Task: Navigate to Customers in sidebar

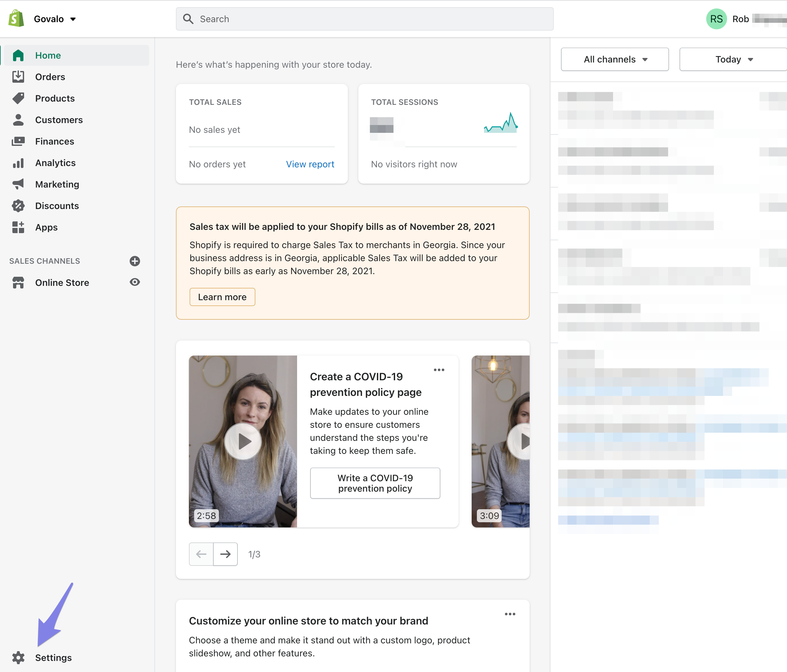Action: point(59,120)
